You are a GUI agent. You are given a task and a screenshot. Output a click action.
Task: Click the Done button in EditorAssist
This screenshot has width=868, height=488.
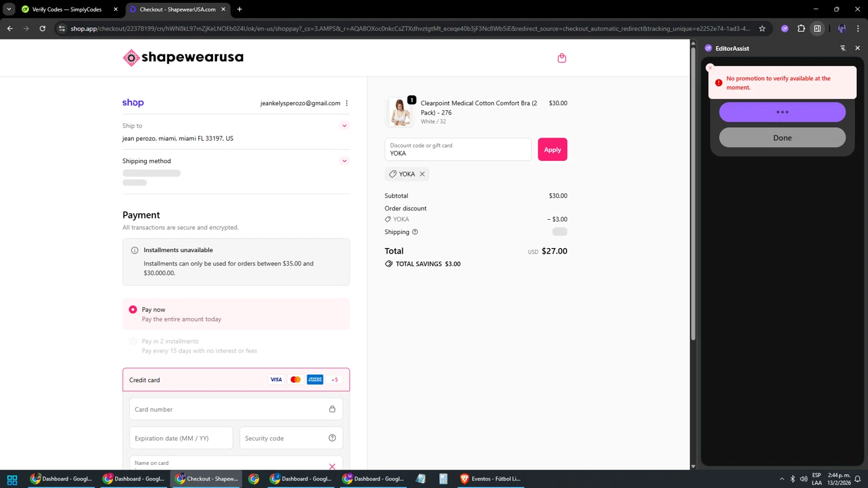pyautogui.click(x=782, y=138)
